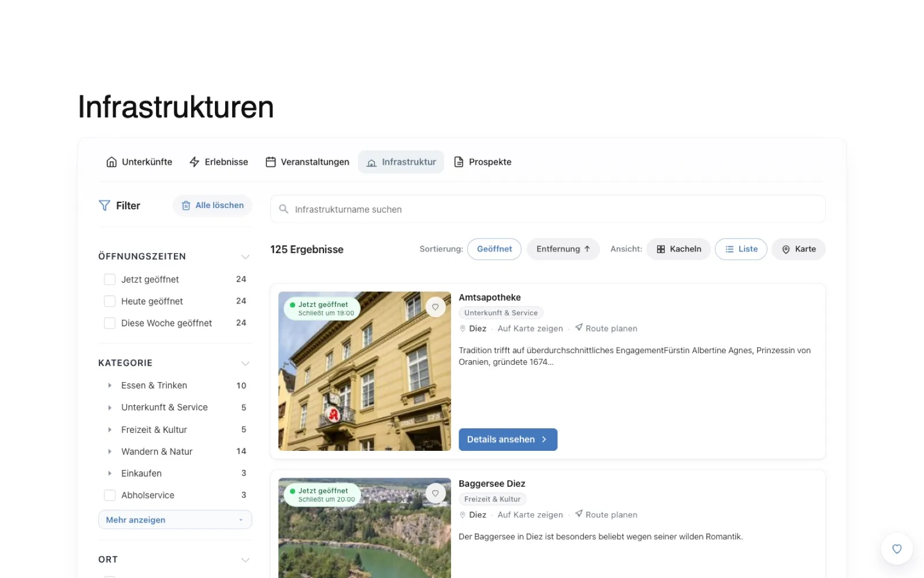Click the grid icon for Kacheln view
The image size is (924, 578).
[x=661, y=249]
